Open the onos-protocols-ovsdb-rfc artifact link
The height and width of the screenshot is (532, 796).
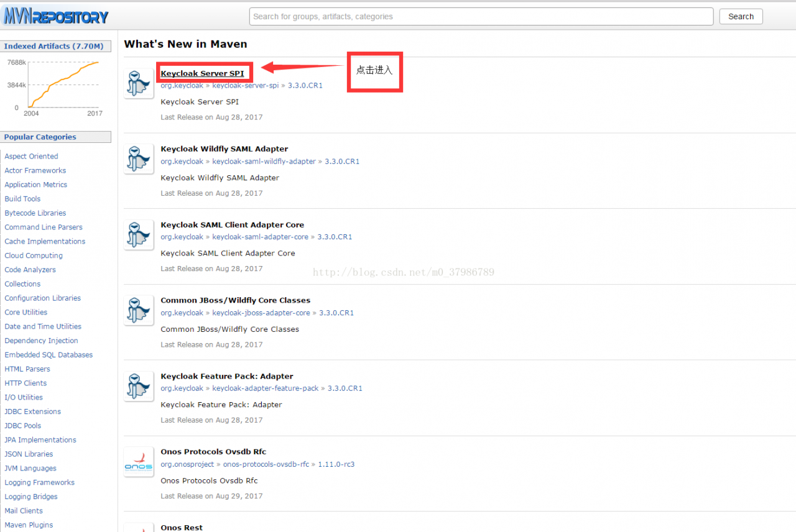pyautogui.click(x=266, y=464)
